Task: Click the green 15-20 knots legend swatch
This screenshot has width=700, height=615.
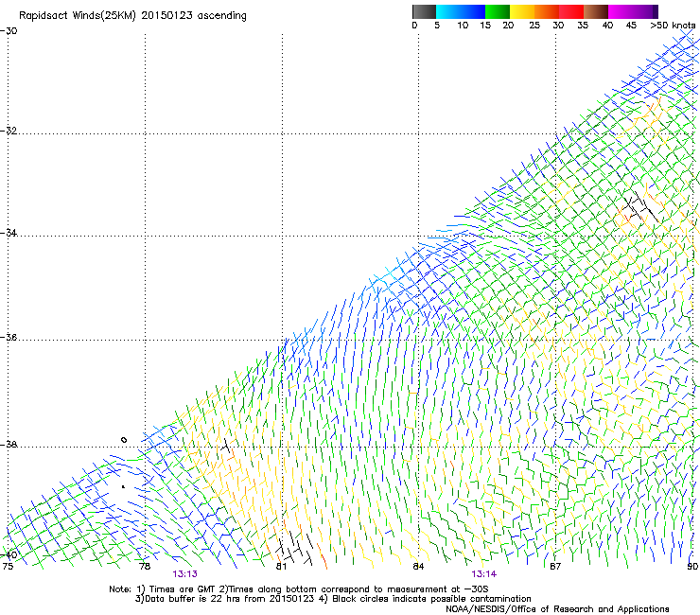Action: (x=498, y=11)
